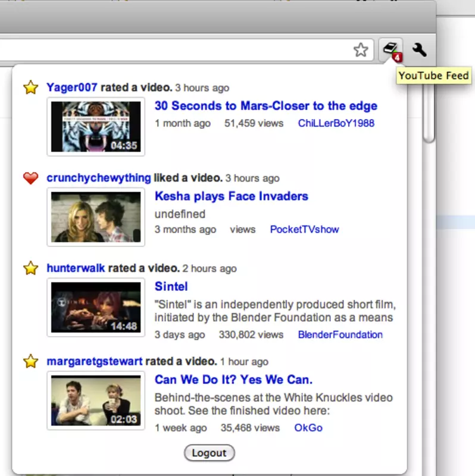Click the '1 hour ago' timestamp by margaretgstewart
The image size is (475, 476).
click(x=244, y=362)
